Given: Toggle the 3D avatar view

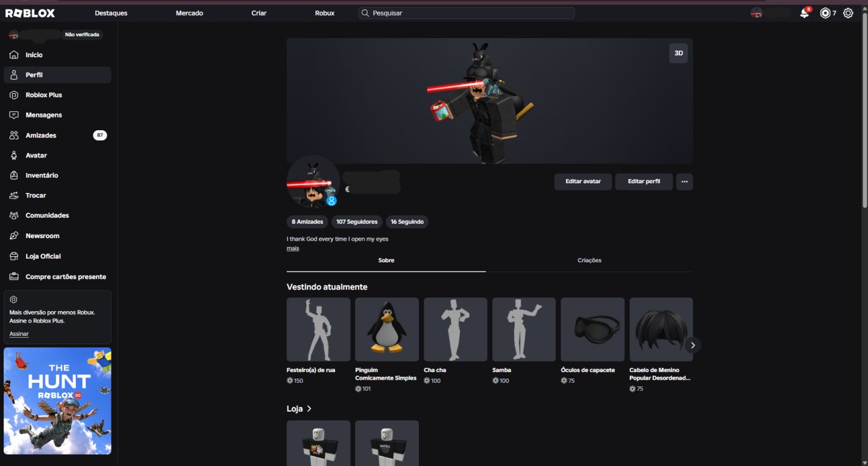Looking at the screenshot, I should click(678, 53).
